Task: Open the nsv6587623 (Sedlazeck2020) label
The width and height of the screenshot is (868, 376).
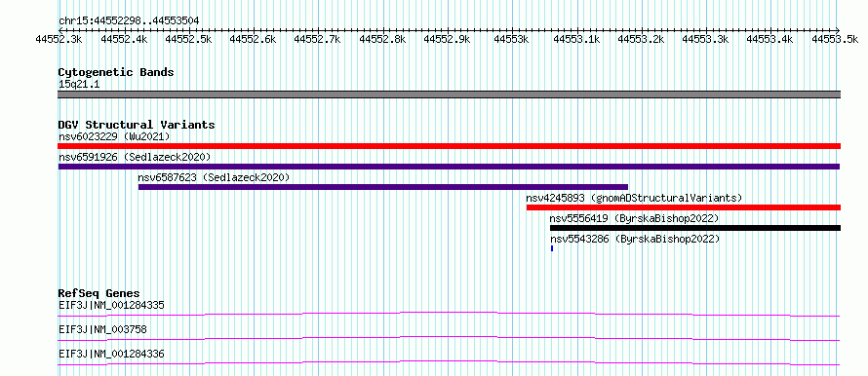Action: click(x=214, y=177)
